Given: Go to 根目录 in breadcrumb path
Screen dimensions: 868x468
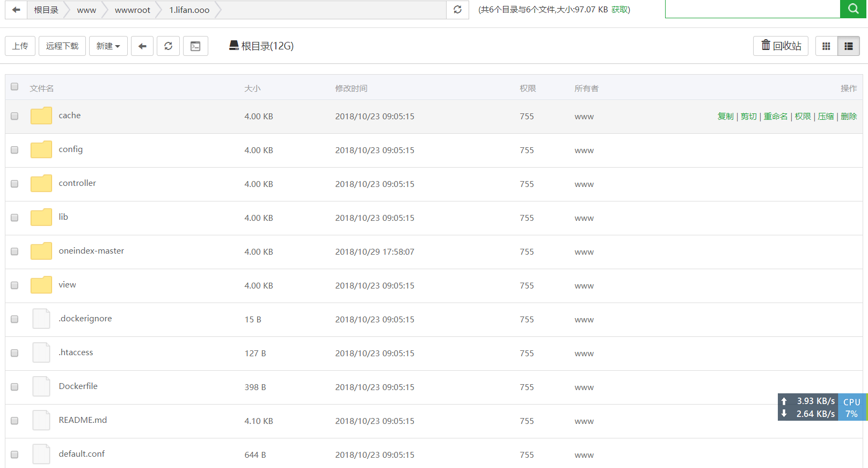Looking at the screenshot, I should 46,10.
